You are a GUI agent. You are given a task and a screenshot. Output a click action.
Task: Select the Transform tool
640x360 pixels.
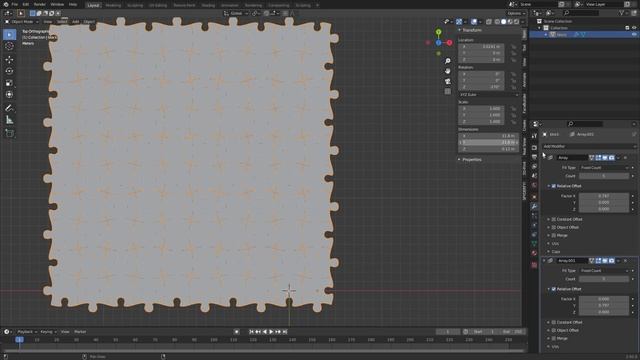(9, 94)
